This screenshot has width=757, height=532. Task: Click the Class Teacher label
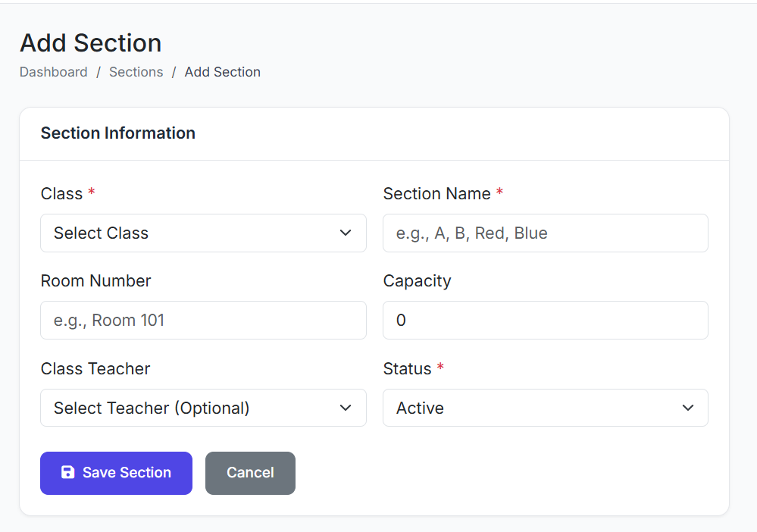pyautogui.click(x=95, y=369)
